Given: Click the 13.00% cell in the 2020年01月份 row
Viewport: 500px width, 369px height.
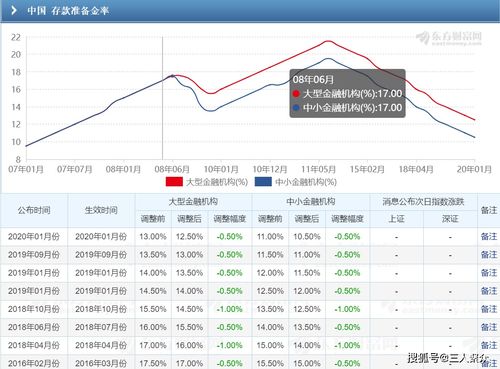Looking at the screenshot, I should 153,237.
